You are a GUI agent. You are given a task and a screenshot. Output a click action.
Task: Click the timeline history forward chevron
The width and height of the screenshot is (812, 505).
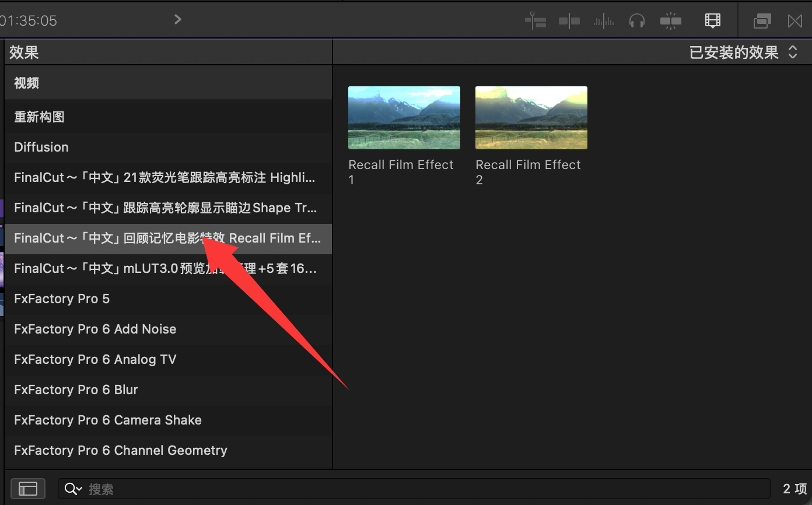(178, 20)
